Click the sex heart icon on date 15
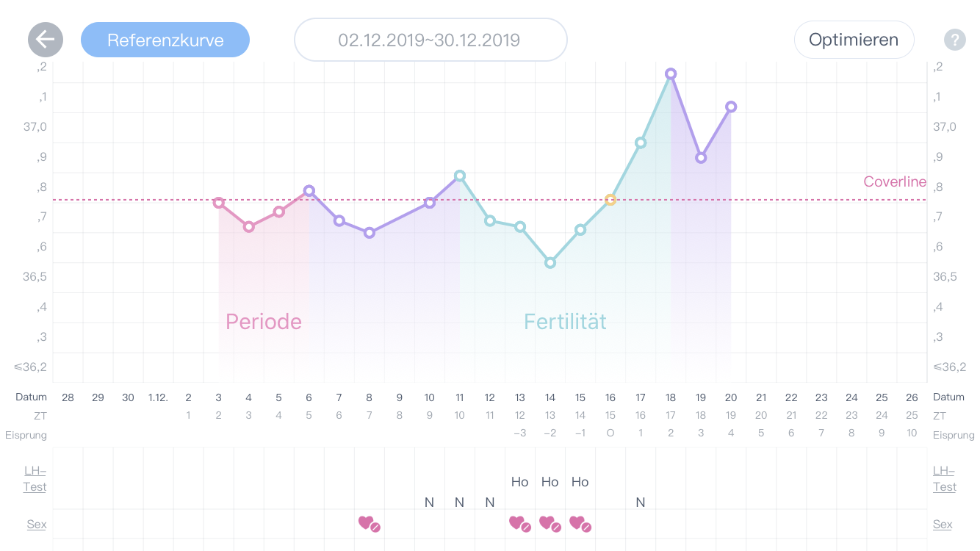Image resolution: width=980 pixels, height=551 pixels. 580,523
